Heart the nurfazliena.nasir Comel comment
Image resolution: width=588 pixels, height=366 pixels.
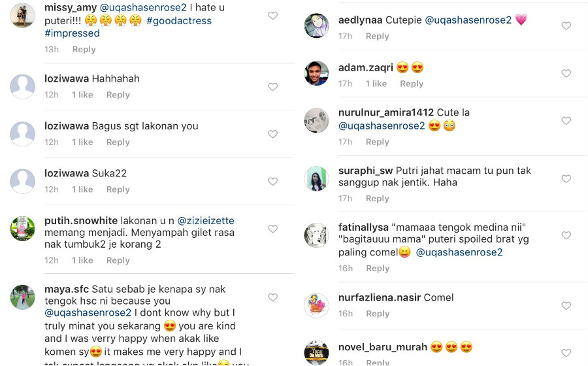coord(566,306)
